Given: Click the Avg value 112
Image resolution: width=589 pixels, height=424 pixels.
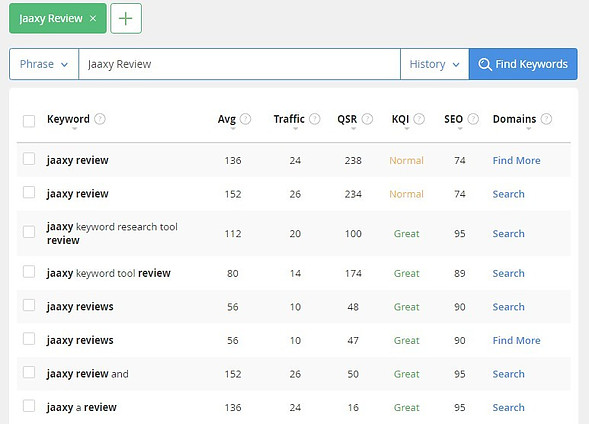Looking at the screenshot, I should pyautogui.click(x=233, y=234).
